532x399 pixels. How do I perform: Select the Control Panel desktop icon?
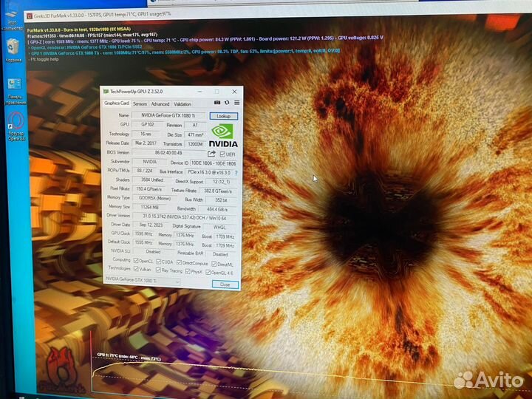point(14,83)
